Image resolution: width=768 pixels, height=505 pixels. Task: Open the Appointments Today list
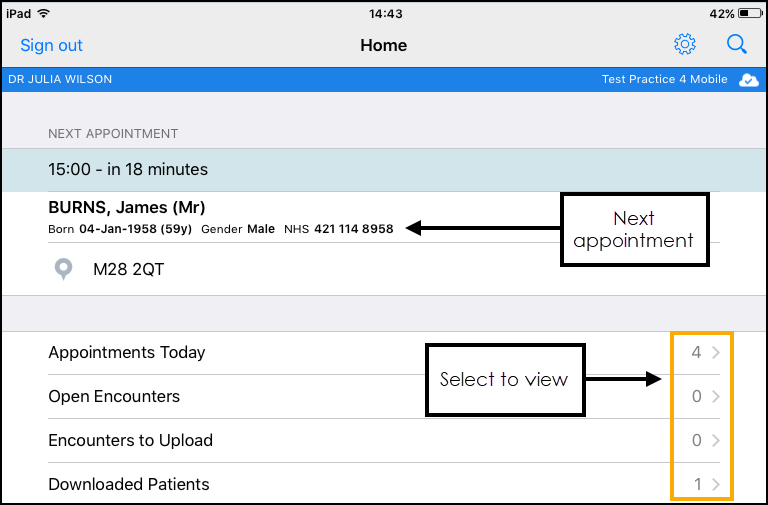point(127,353)
